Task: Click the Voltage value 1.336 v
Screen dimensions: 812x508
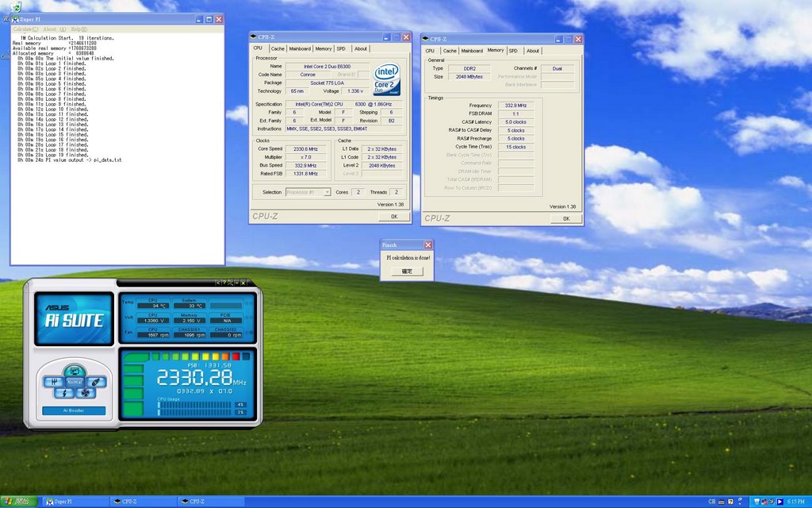Action: tap(355, 91)
